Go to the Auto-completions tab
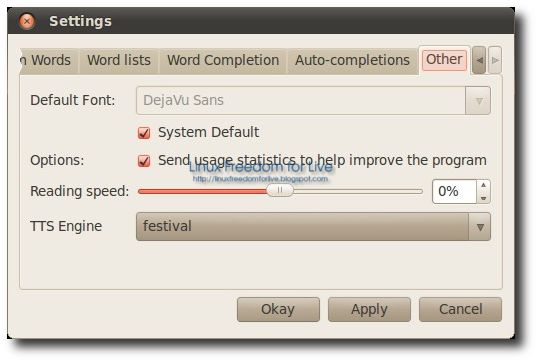This screenshot has height=362, width=538. [352, 61]
